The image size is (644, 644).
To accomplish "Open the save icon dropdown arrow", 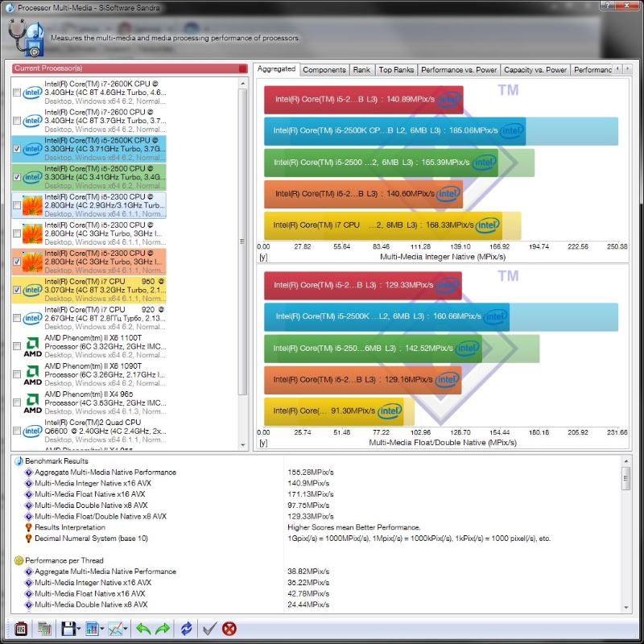I will (x=79, y=629).
